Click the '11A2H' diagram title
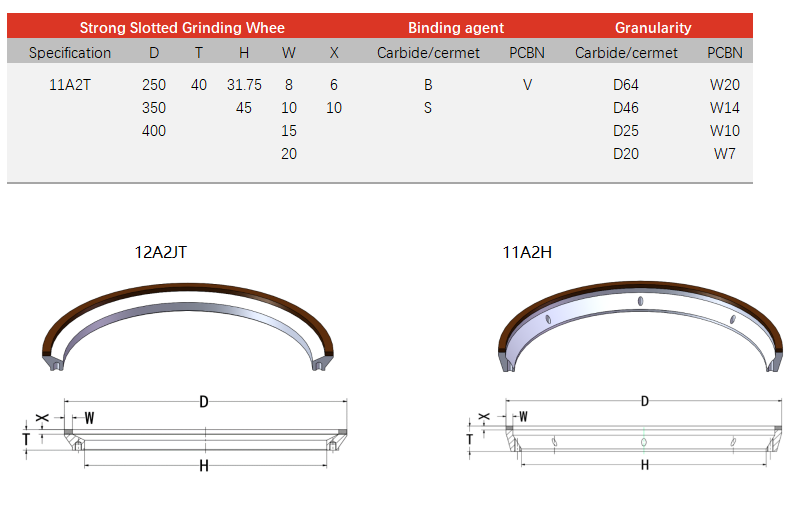This screenshot has height=518, width=808. pyautogui.click(x=527, y=252)
